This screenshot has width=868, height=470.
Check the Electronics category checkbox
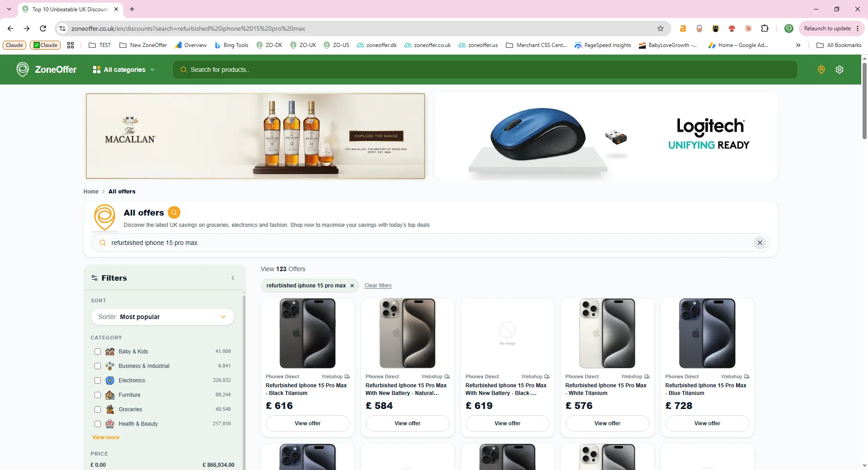coord(98,381)
